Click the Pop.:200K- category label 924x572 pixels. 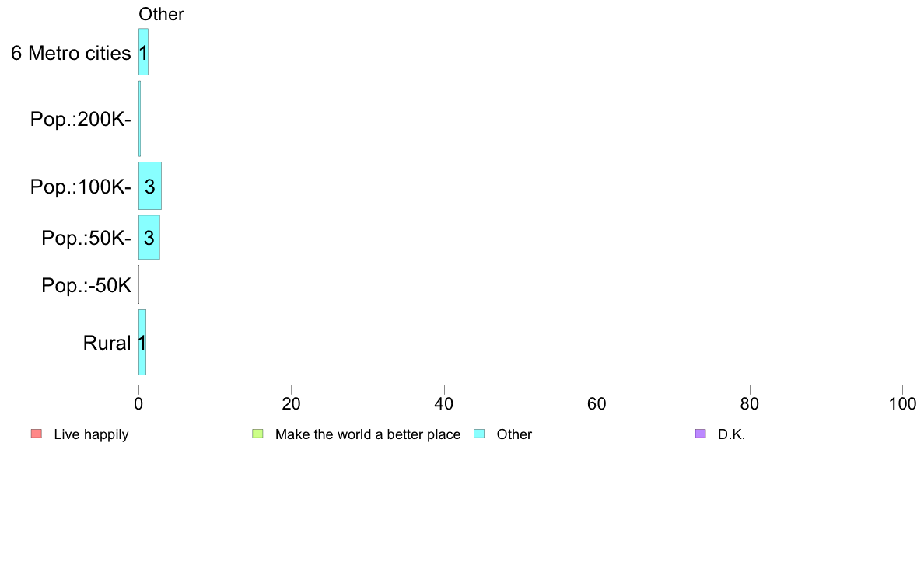[81, 119]
